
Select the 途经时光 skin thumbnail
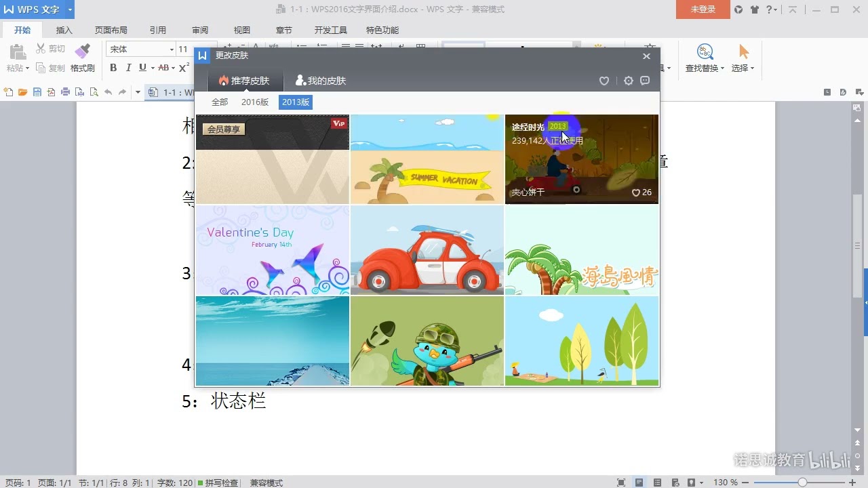pyautogui.click(x=582, y=159)
